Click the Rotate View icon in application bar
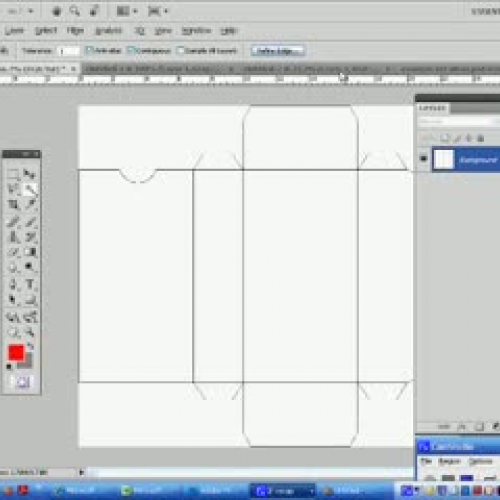This screenshot has width=500, height=500. [x=94, y=12]
